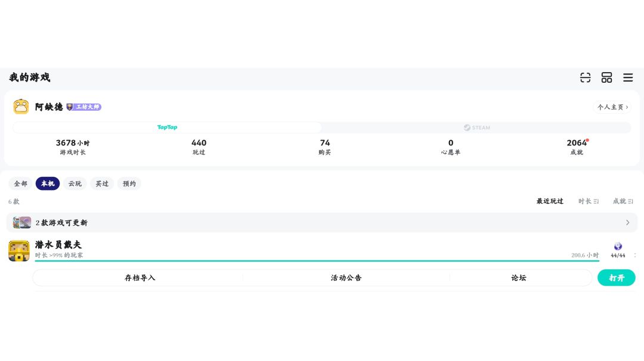
Task: Click the 潜水员戴夫 game title
Action: click(58, 245)
